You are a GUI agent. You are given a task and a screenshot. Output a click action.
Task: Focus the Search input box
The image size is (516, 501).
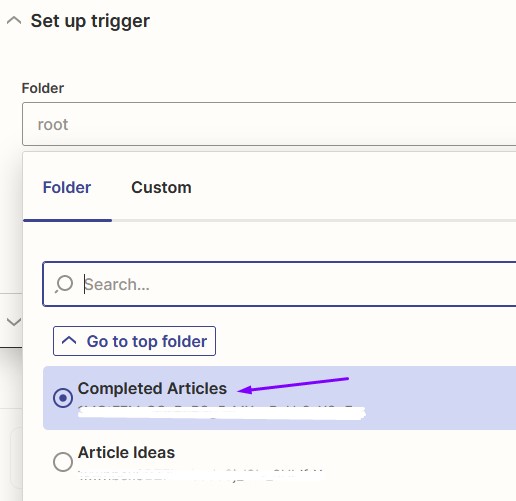(x=279, y=284)
